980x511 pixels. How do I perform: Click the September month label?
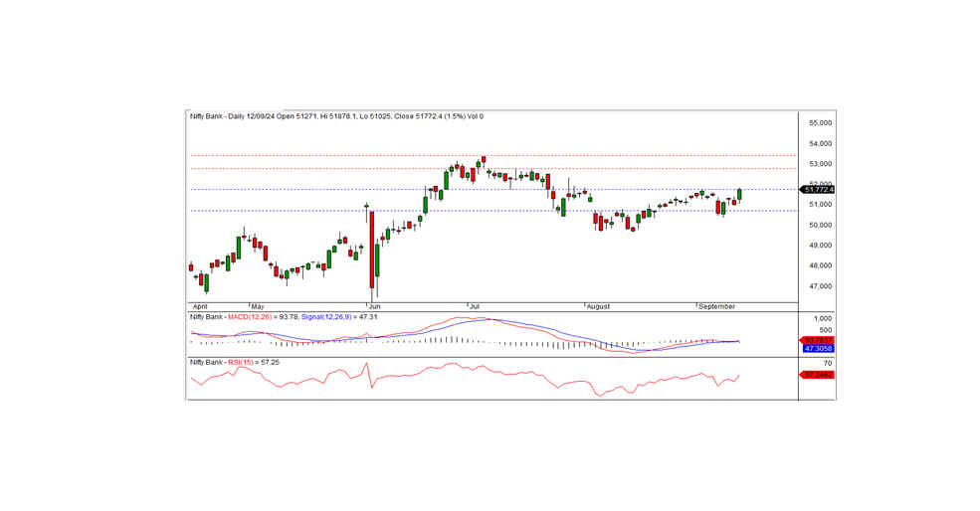pyautogui.click(x=717, y=307)
